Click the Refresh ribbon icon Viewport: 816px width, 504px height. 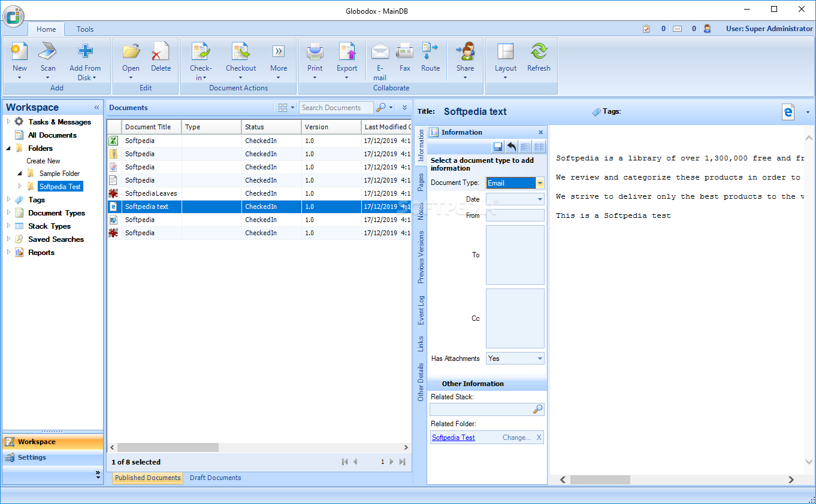coord(539,52)
